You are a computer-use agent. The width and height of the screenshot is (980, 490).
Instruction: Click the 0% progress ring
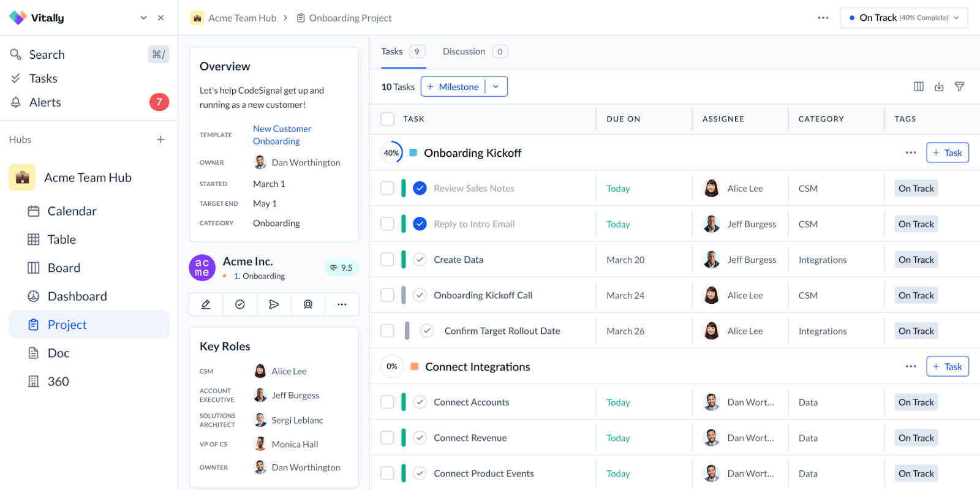point(392,366)
